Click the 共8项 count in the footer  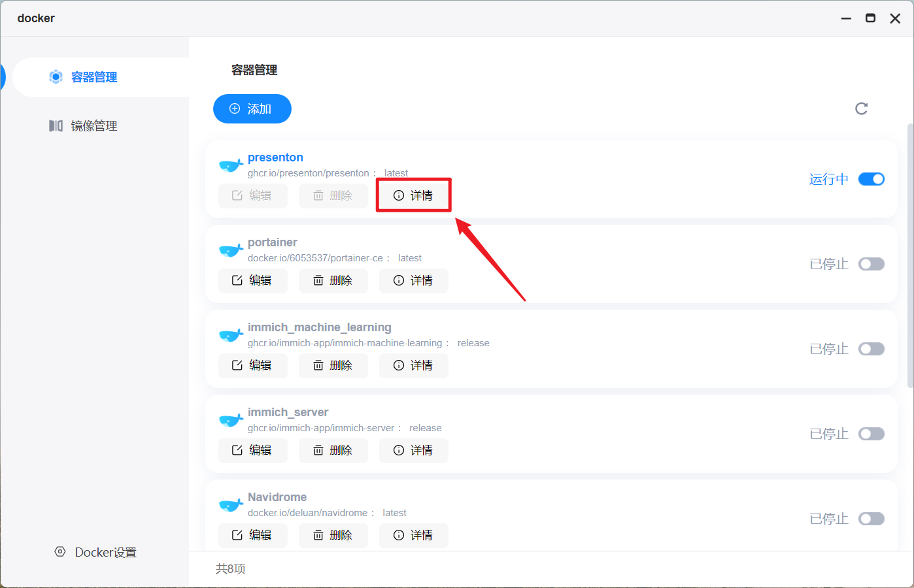pos(230,569)
